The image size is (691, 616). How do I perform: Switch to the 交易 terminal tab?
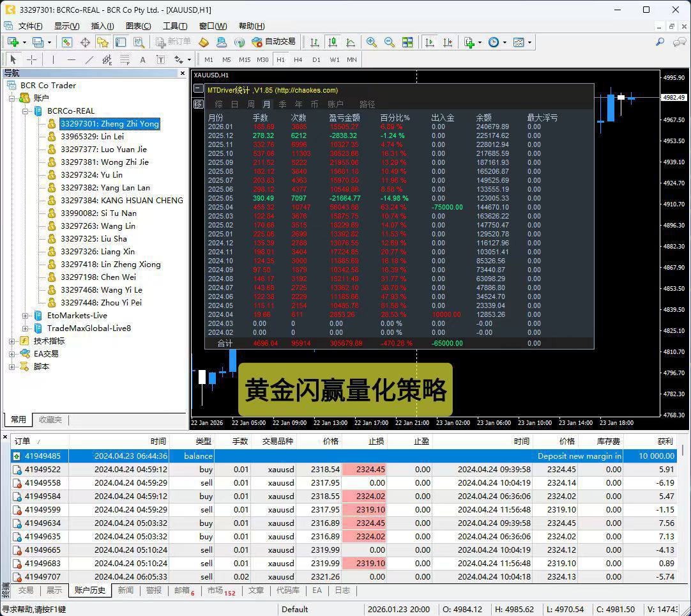click(x=26, y=590)
